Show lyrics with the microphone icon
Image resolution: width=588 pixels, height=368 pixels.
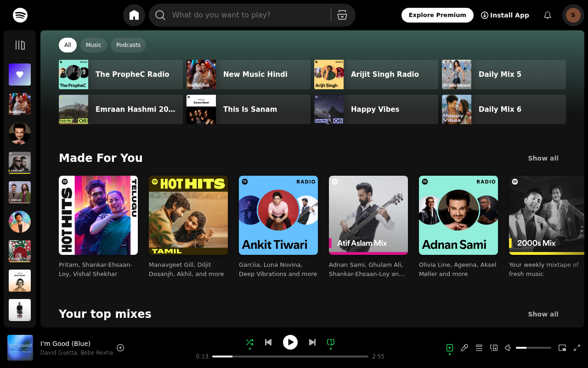(x=464, y=348)
